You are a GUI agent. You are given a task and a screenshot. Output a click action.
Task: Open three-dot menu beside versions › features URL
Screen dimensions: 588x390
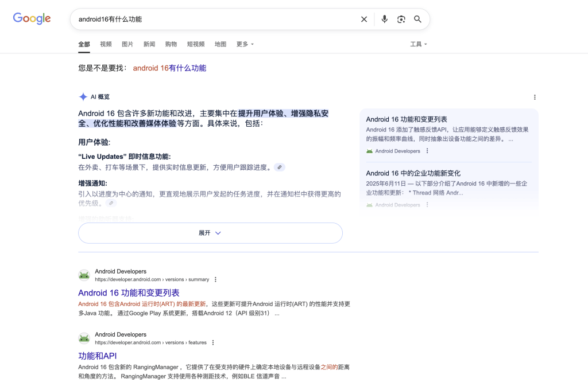(213, 342)
